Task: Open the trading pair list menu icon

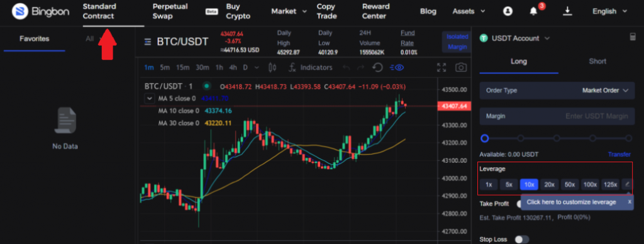Action: (148, 42)
